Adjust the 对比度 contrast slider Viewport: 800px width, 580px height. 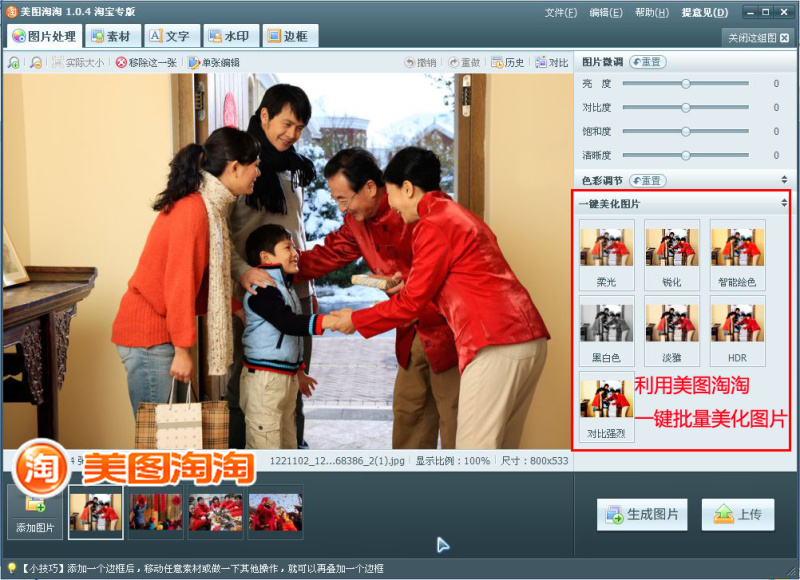pyautogui.click(x=686, y=108)
